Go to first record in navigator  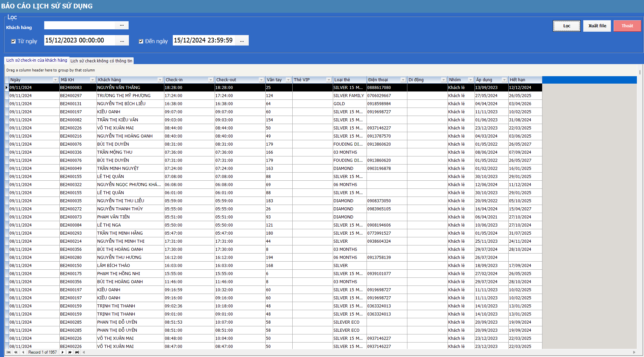tap(8, 352)
